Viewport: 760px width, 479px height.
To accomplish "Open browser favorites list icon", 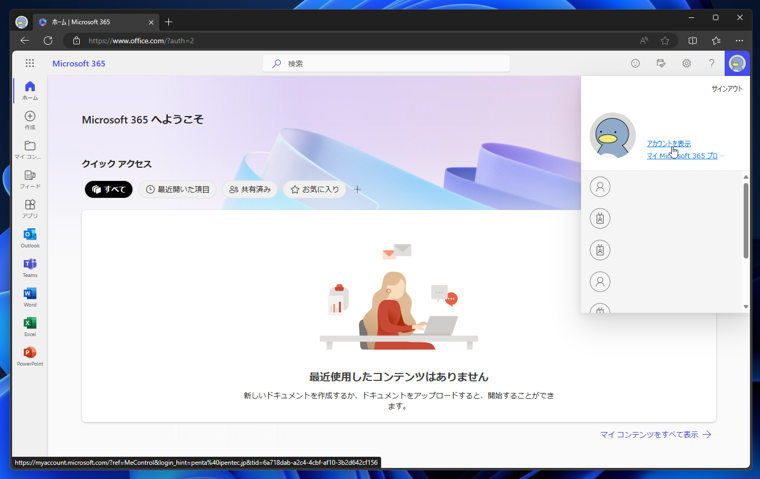I will click(x=716, y=41).
